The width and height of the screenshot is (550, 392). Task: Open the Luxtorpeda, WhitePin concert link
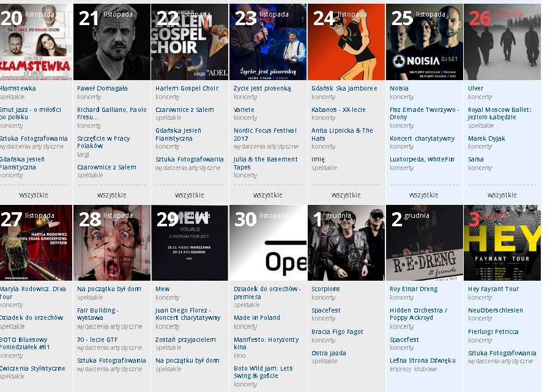(422, 159)
